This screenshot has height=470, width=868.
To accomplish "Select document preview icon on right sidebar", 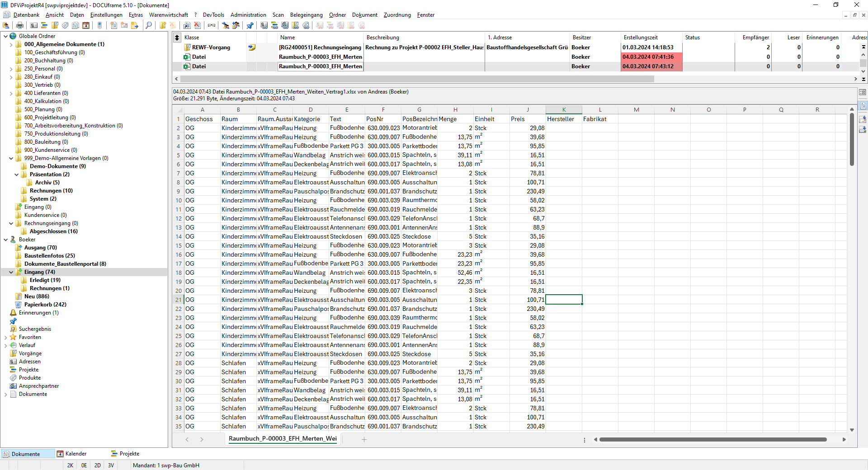I will (x=863, y=106).
